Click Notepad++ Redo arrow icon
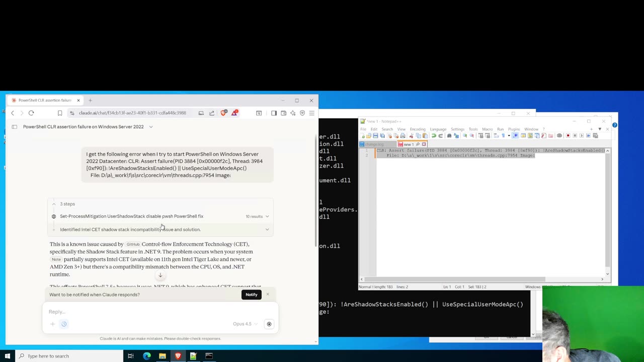 point(441,135)
